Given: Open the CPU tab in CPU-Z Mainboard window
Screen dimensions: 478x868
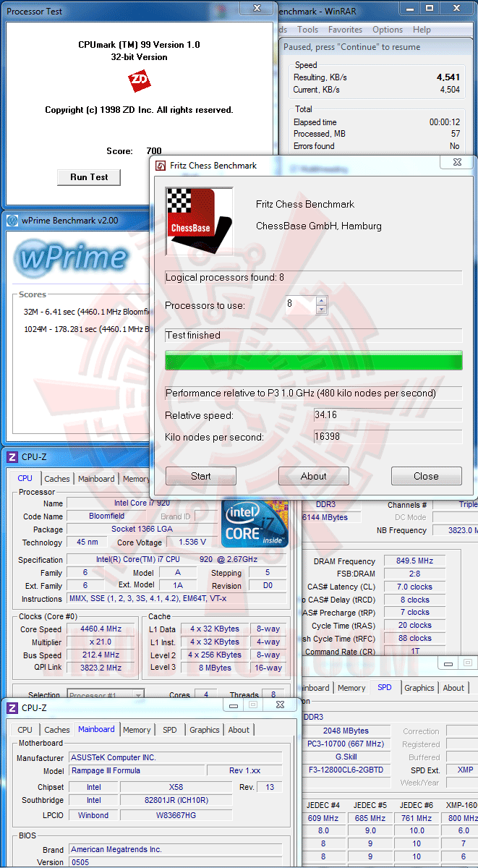Looking at the screenshot, I should click(x=25, y=730).
